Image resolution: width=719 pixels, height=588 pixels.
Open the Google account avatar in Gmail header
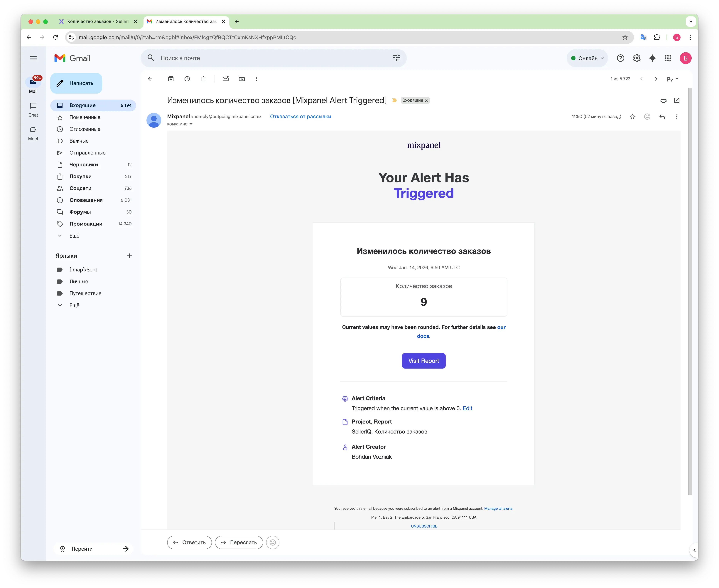[686, 58]
